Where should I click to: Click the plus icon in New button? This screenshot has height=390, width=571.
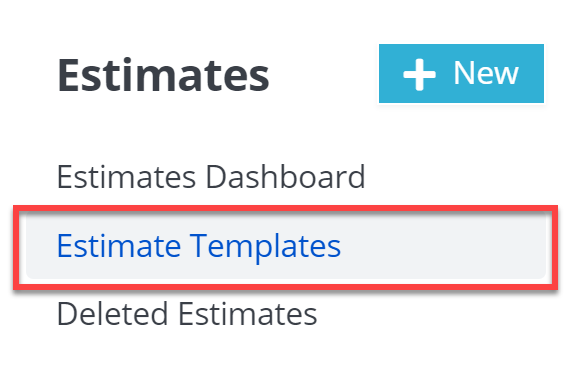pyautogui.click(x=419, y=74)
